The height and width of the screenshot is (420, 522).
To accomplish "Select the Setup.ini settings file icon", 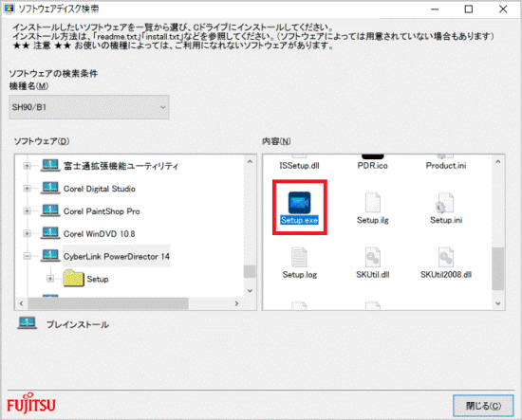I will pos(445,203).
